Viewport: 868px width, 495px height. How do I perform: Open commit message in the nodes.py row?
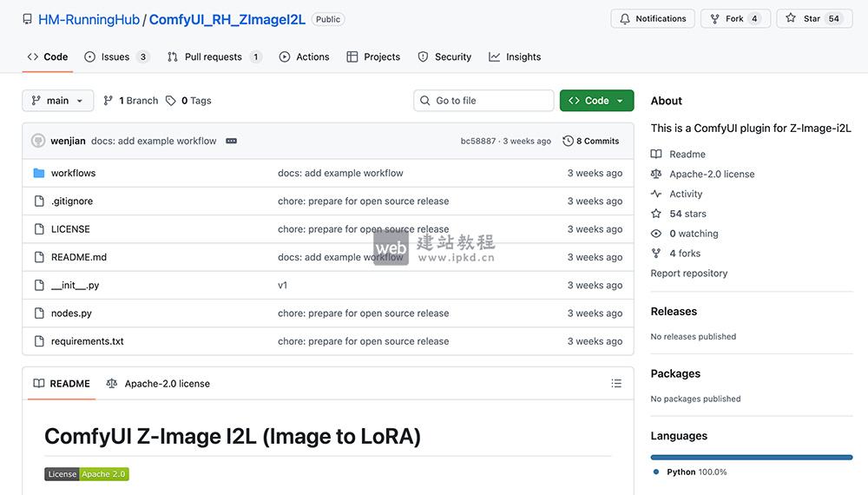[x=363, y=313]
